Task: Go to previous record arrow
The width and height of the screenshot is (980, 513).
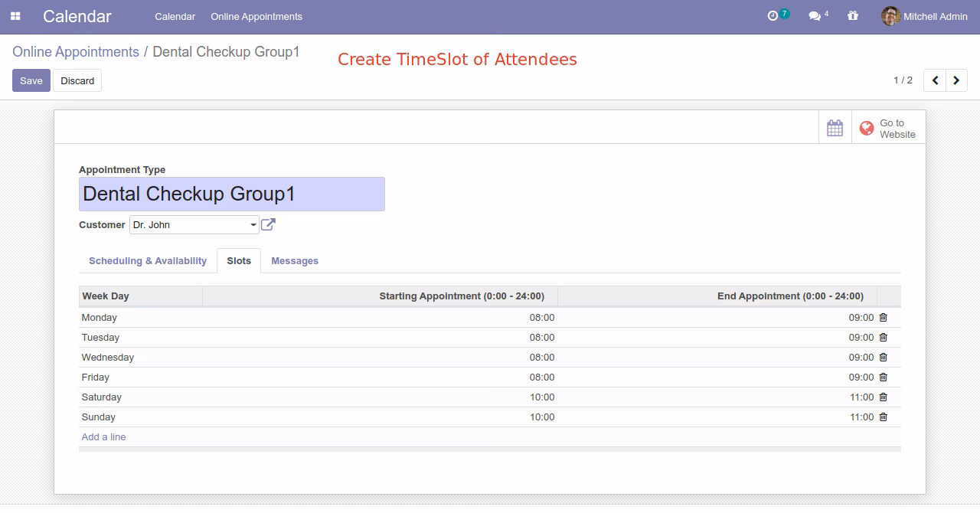Action: click(935, 80)
